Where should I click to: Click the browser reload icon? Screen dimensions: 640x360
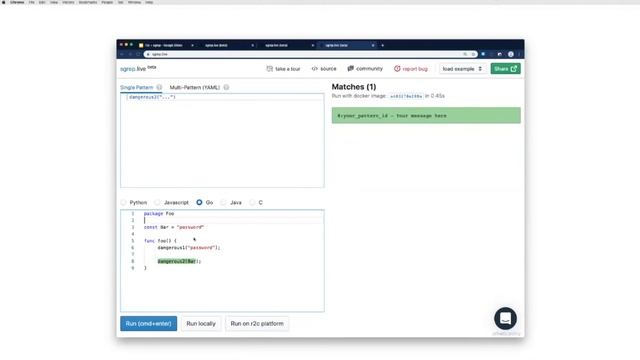pyautogui.click(x=138, y=54)
